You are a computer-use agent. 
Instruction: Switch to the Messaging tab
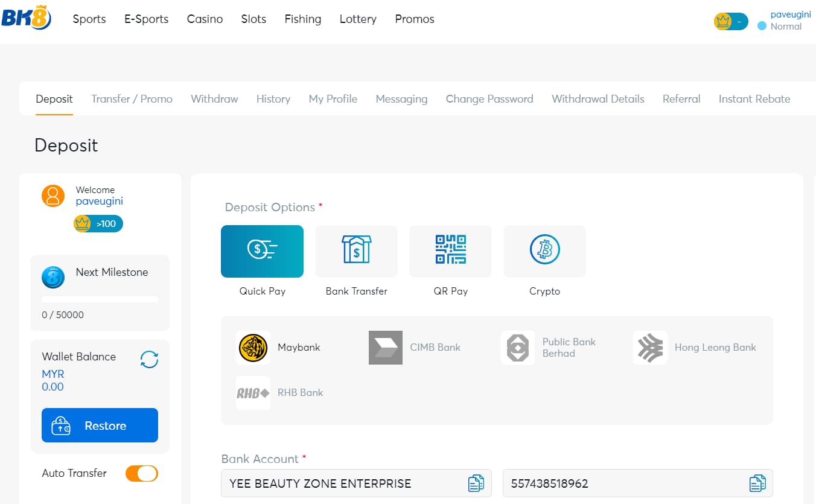tap(401, 99)
